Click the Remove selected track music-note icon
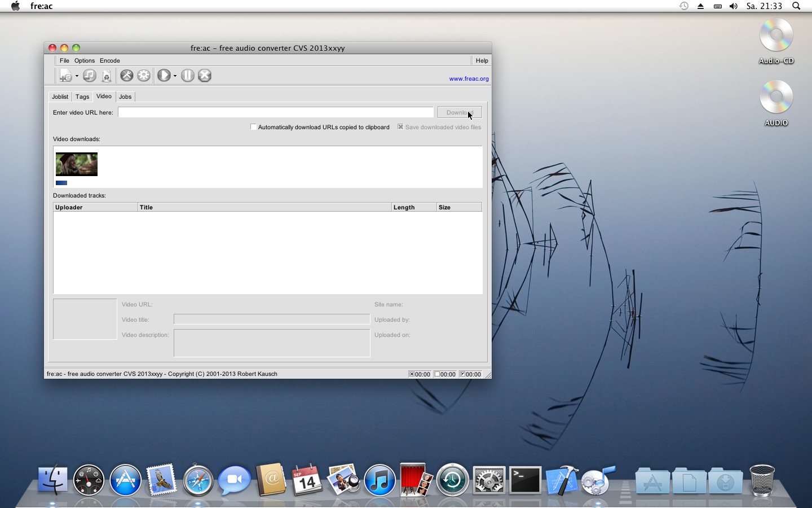Viewport: 812px width, 508px height. pos(89,76)
